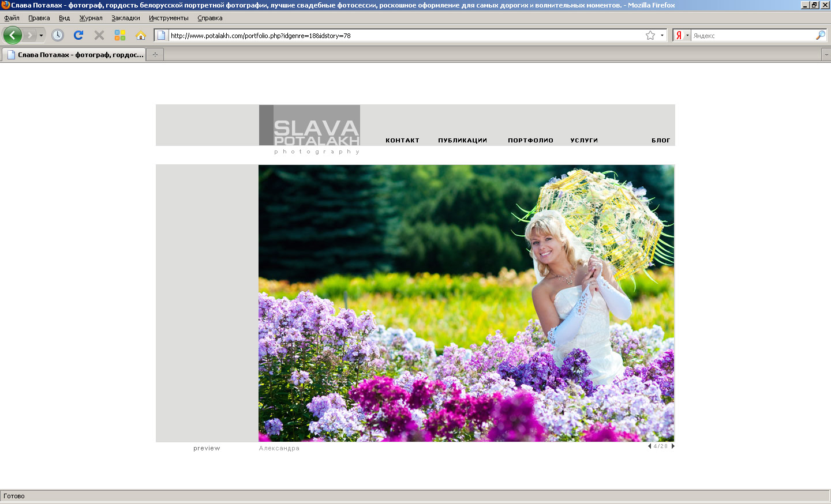The image size is (831, 504).
Task: Expand the list all tabs dropdown
Action: (826, 55)
